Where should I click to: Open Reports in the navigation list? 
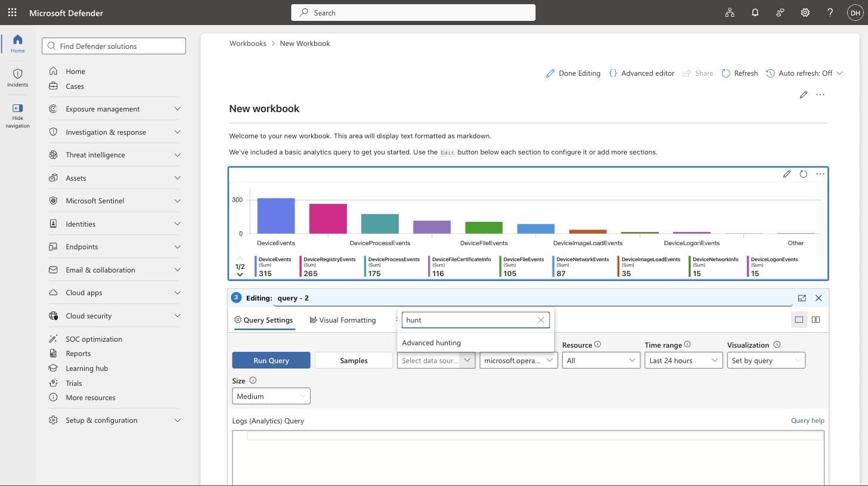(x=78, y=354)
